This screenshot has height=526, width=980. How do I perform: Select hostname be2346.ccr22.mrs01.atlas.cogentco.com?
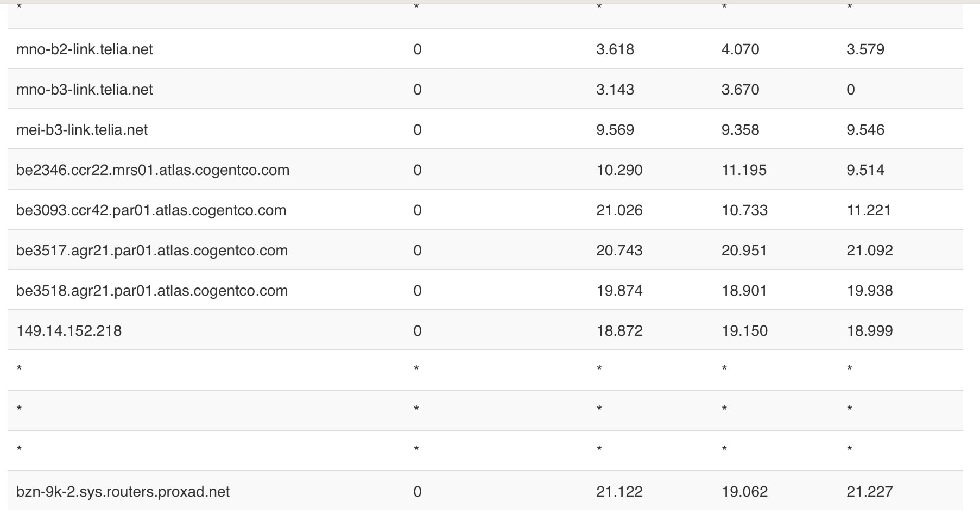point(153,170)
